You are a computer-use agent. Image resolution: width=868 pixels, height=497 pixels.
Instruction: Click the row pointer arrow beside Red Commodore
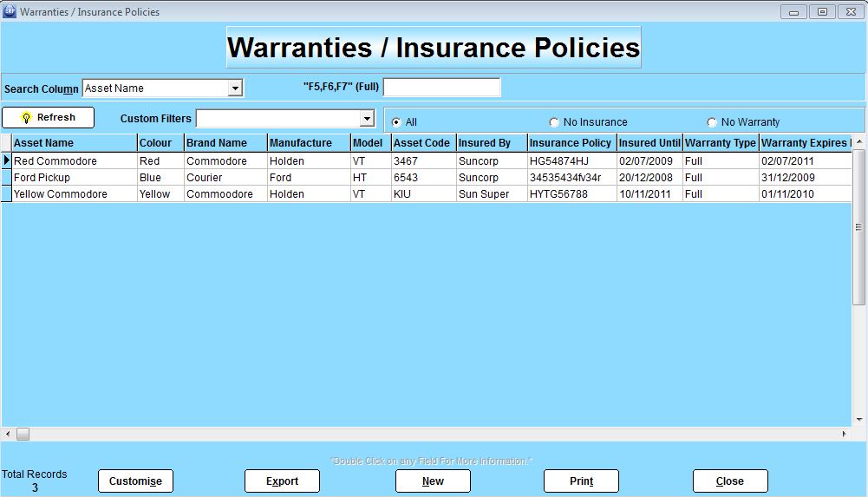point(7,160)
